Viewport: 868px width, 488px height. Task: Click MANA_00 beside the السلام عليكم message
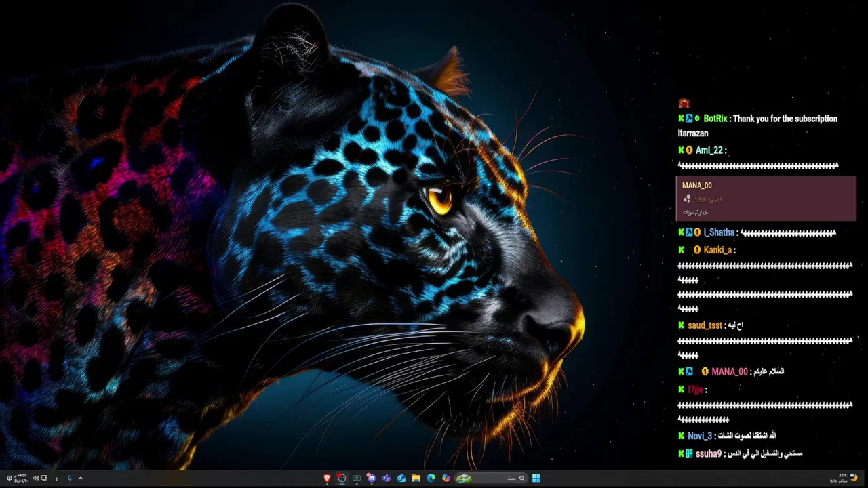(729, 371)
